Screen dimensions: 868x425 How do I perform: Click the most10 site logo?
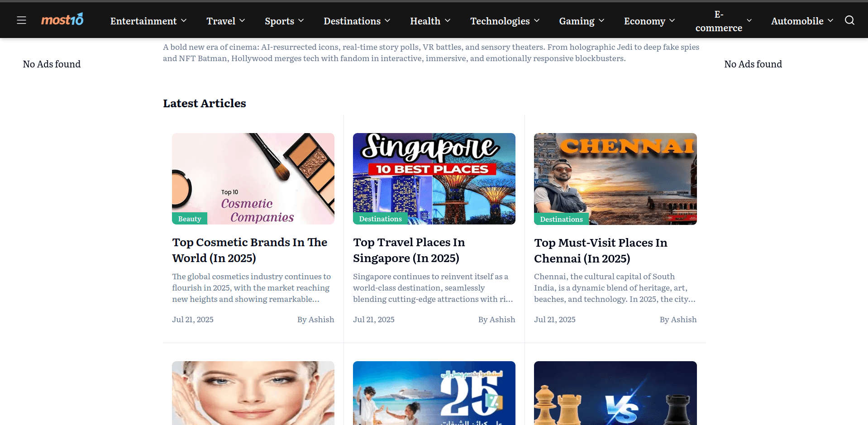pos(62,19)
